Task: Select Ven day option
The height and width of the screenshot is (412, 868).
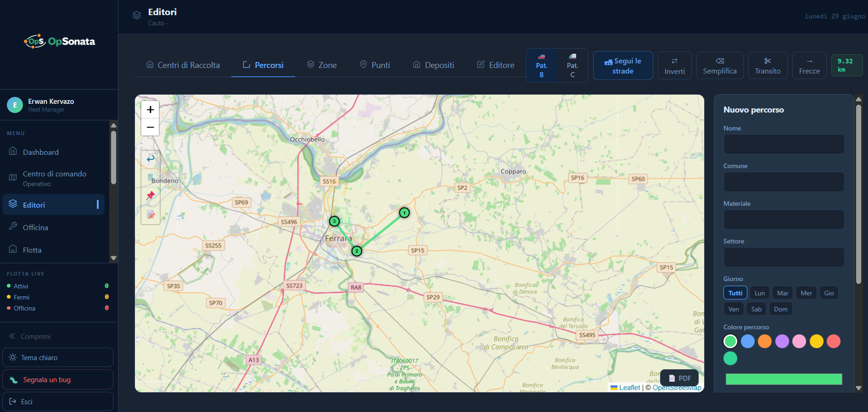Action: tap(734, 309)
